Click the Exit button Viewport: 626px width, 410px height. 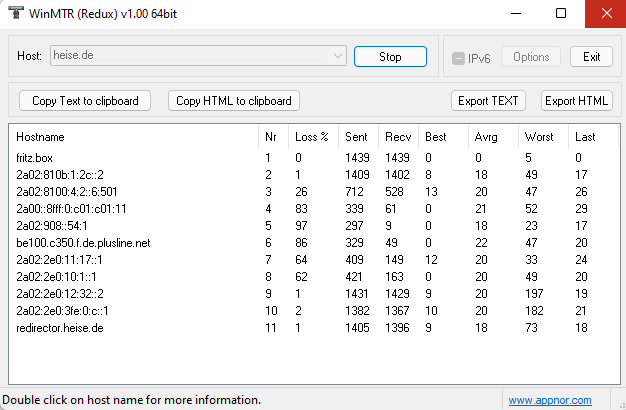591,57
